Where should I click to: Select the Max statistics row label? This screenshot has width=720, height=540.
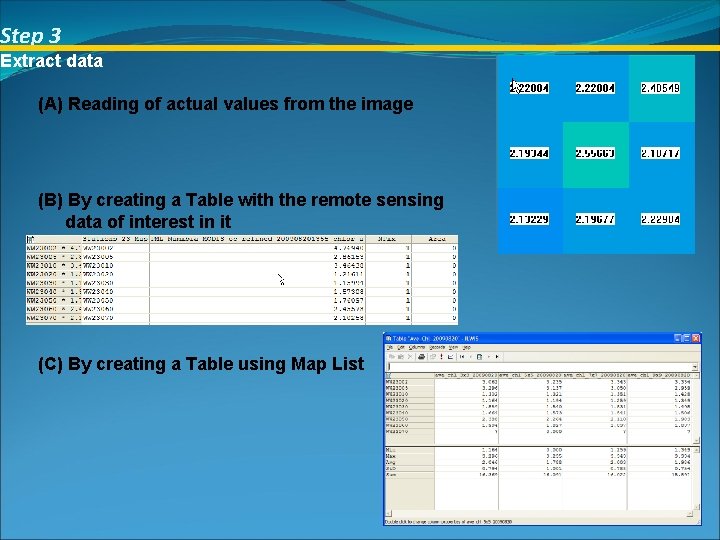tap(391, 456)
